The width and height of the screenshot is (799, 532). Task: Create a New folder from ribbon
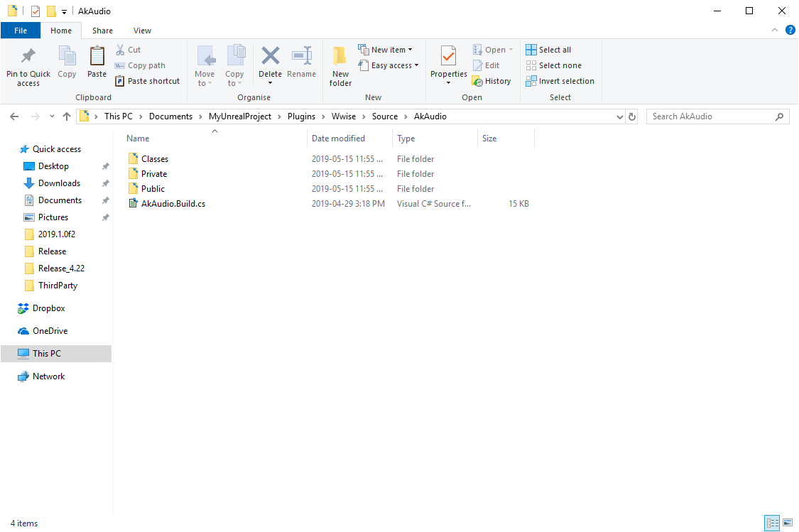coord(340,66)
